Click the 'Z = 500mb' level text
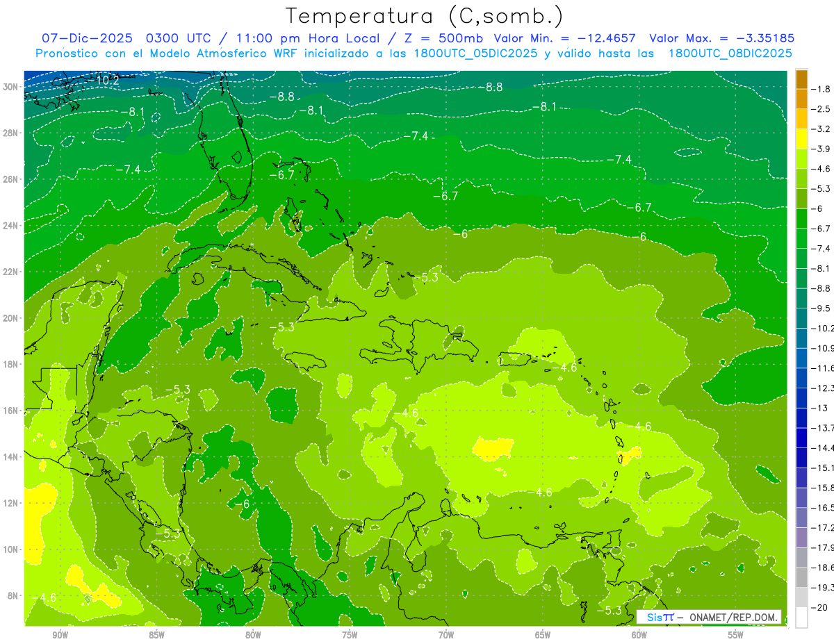This screenshot has width=834, height=644. click(x=444, y=38)
